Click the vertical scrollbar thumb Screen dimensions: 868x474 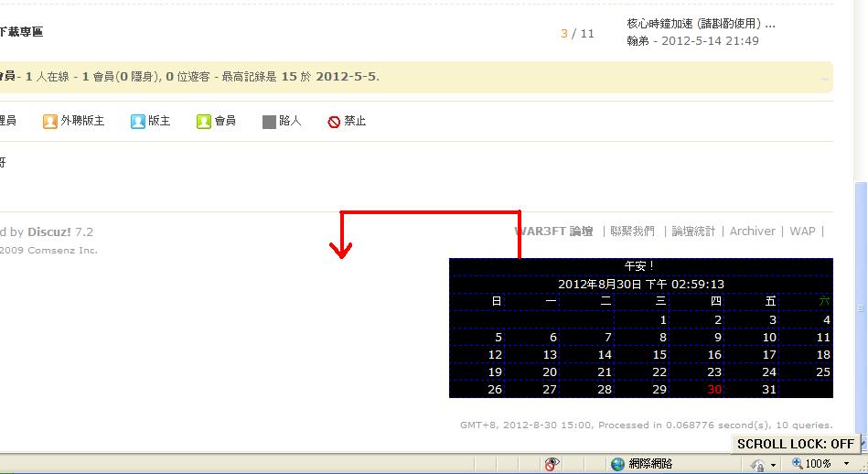861,308
